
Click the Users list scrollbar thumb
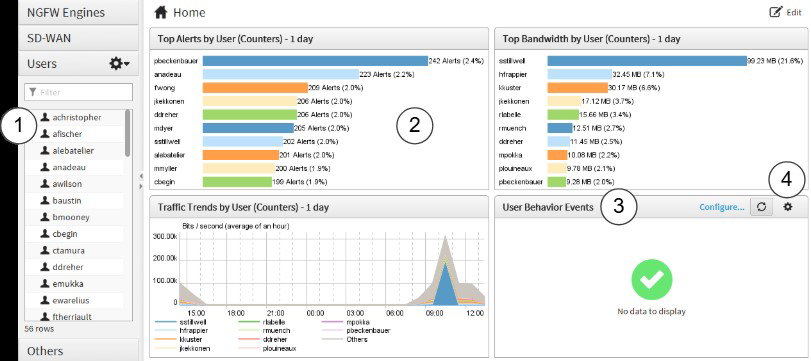pos(128,133)
